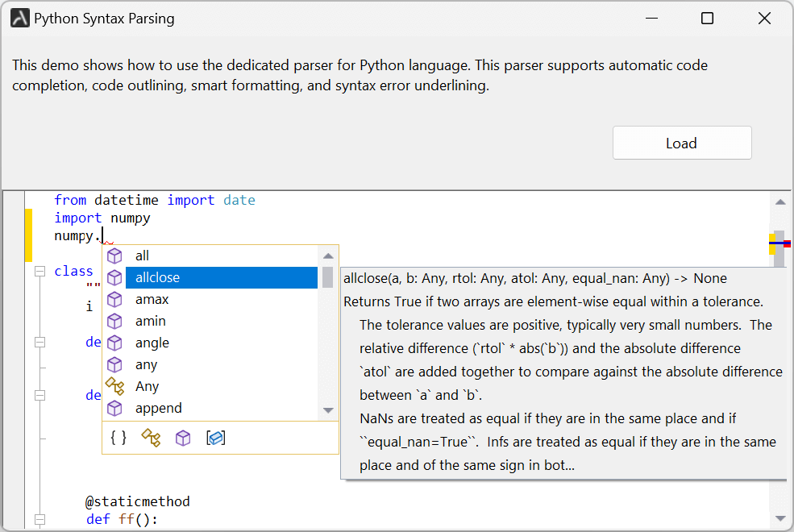The image size is (794, 532).
Task: Maximize the Python Syntax Parsing window
Action: point(708,19)
